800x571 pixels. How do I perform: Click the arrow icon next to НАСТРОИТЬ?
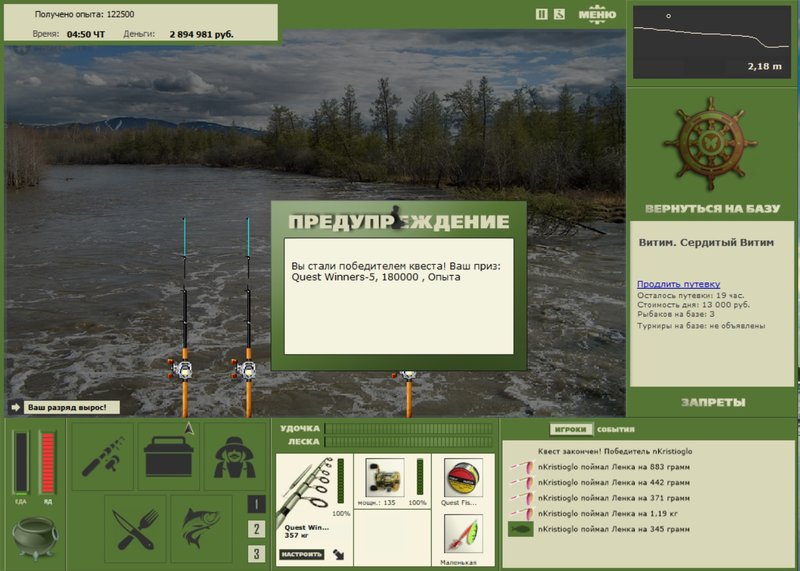point(338,554)
